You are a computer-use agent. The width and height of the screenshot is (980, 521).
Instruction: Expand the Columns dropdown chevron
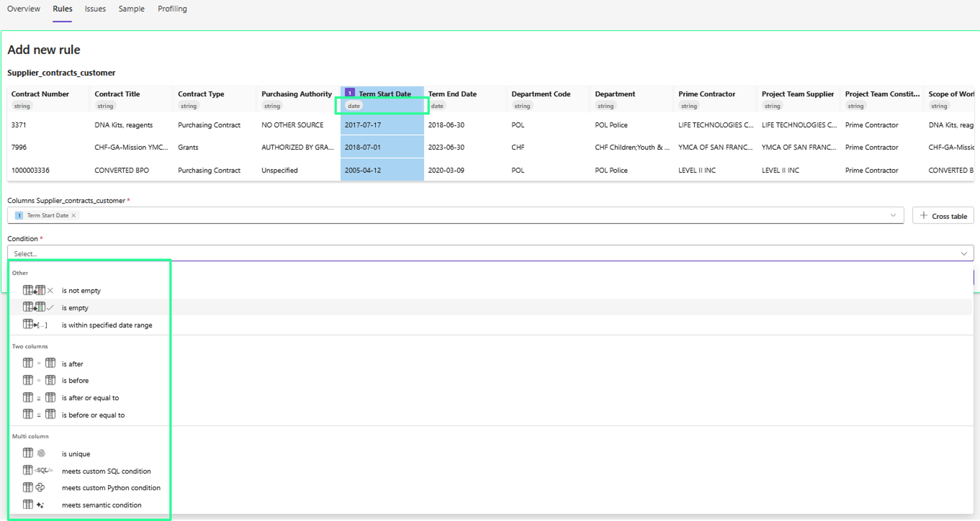pyautogui.click(x=893, y=215)
